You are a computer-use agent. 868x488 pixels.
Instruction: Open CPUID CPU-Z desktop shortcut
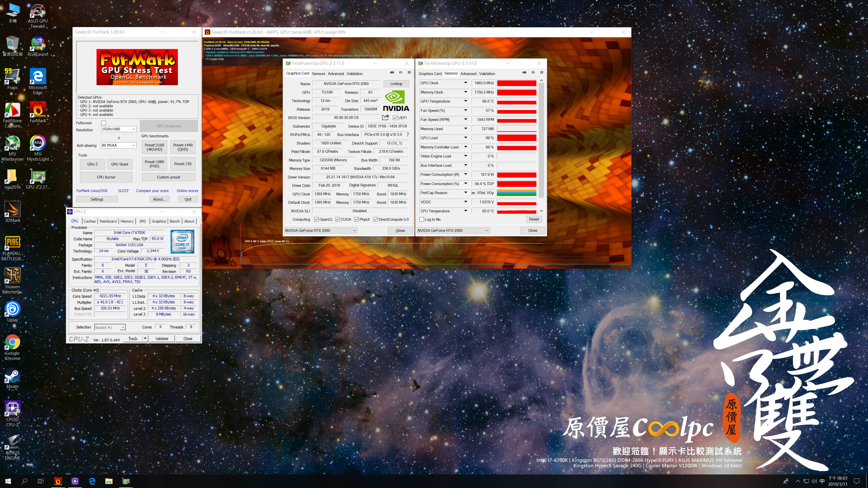point(12,414)
